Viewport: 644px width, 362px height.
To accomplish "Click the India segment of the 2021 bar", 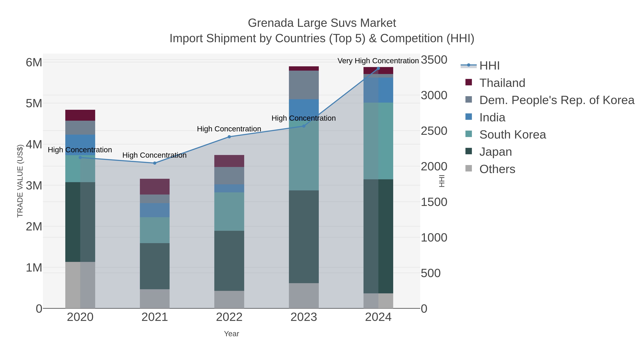I will point(155,210).
